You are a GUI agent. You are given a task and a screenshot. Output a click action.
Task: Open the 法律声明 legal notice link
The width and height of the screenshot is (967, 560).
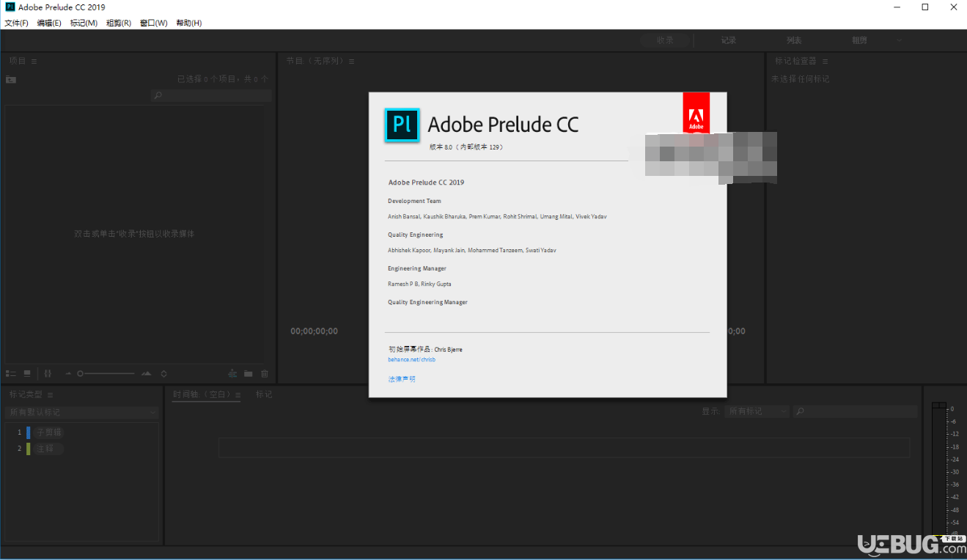(402, 379)
